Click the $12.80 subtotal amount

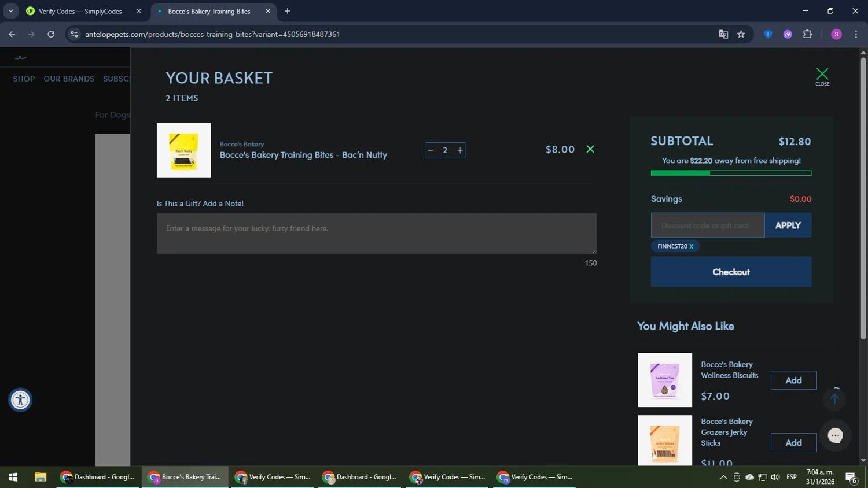(795, 142)
